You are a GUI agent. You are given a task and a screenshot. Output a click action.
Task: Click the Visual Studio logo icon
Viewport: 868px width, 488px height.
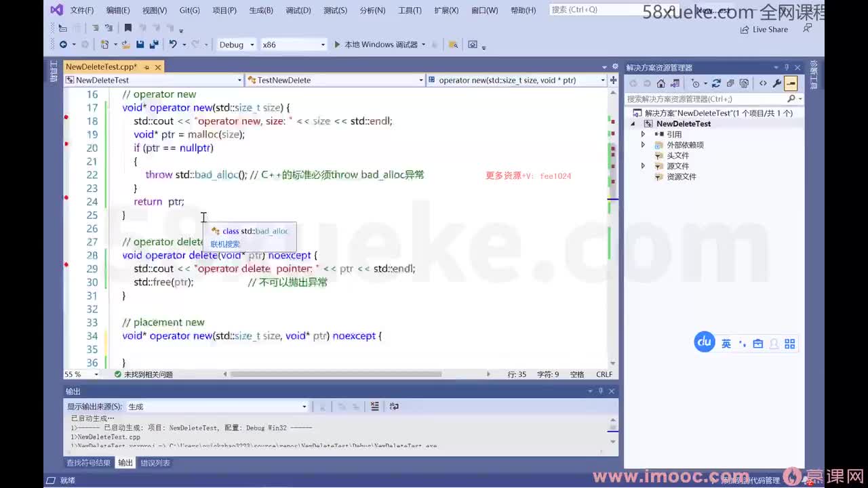(x=57, y=10)
